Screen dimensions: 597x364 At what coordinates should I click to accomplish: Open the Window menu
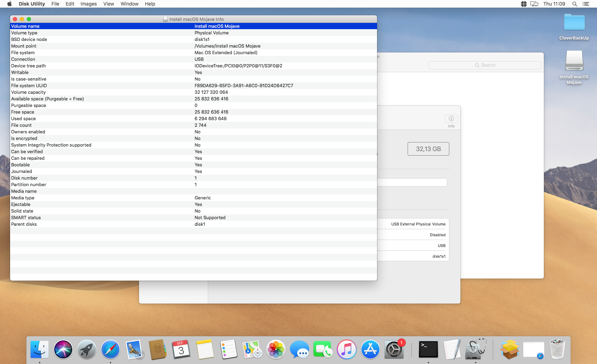129,4
